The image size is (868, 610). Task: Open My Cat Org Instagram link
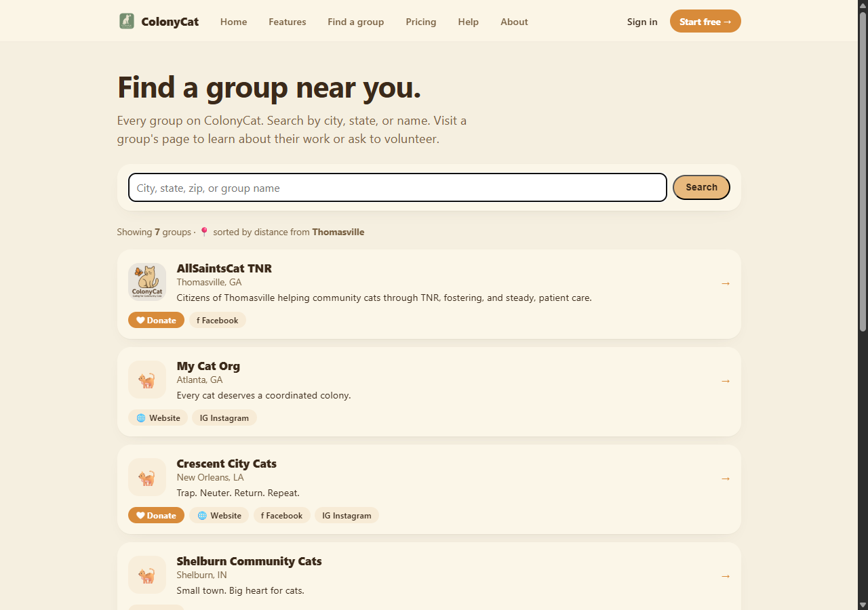[x=224, y=418]
